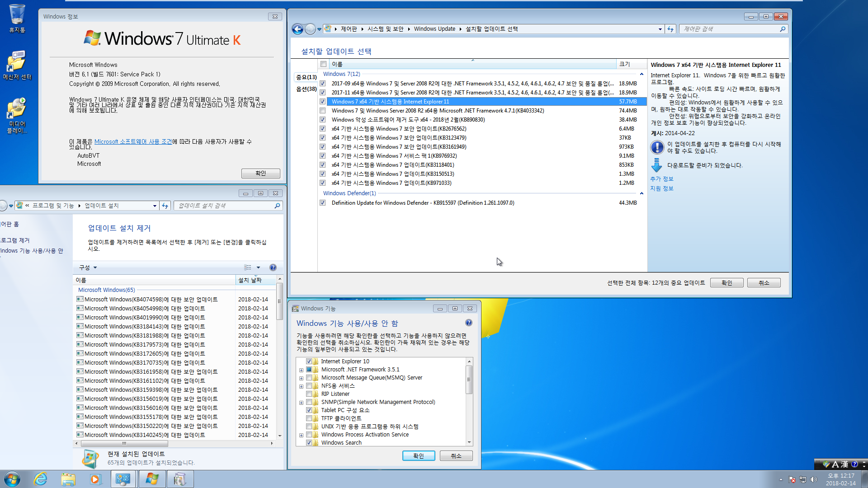
Task: Uncheck the Internet Explorer 11 update
Action: 322,102
